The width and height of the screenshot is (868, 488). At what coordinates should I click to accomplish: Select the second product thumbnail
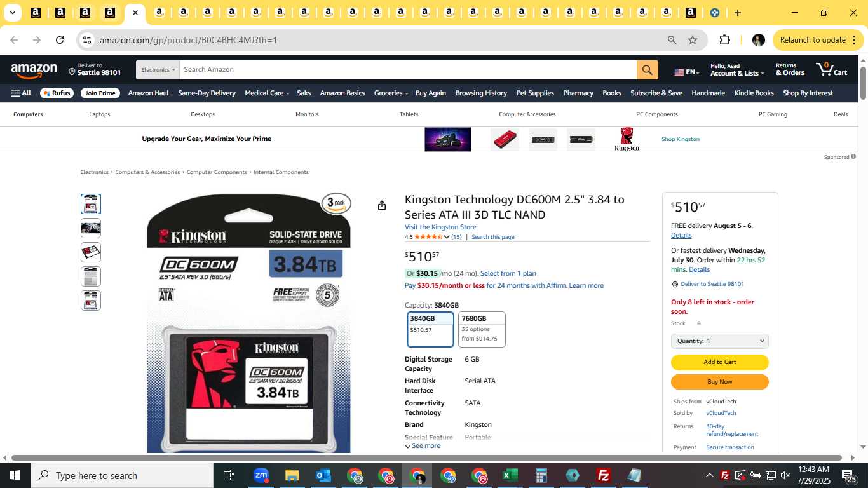91,228
